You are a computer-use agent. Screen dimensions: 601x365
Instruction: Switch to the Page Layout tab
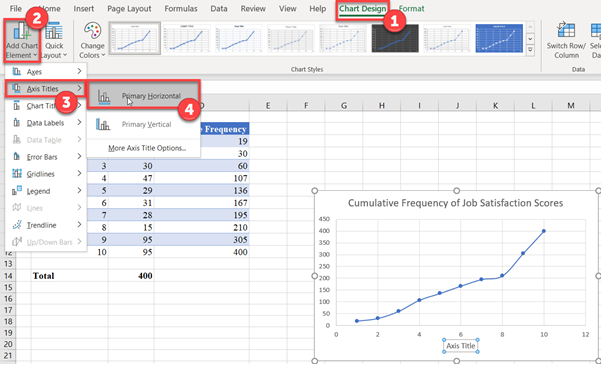[x=129, y=8]
